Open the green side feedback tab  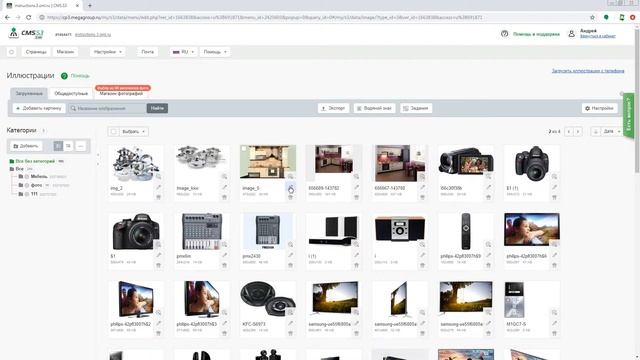click(x=629, y=115)
